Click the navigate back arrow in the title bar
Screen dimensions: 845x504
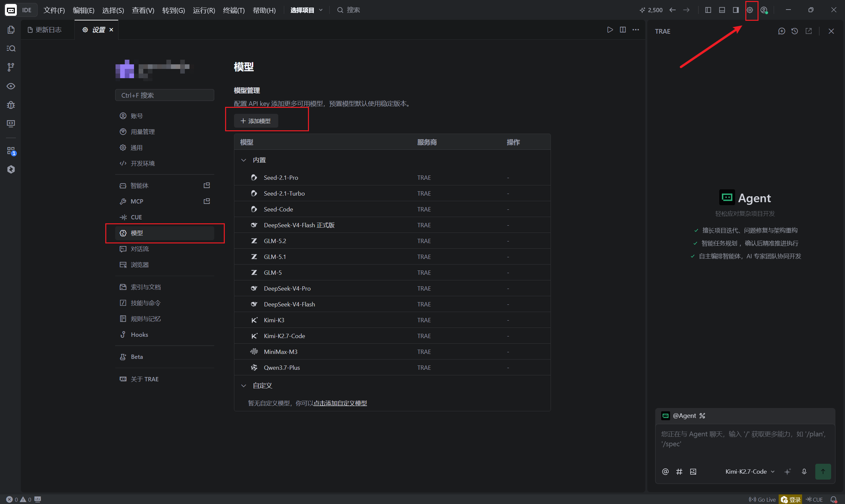[672, 10]
